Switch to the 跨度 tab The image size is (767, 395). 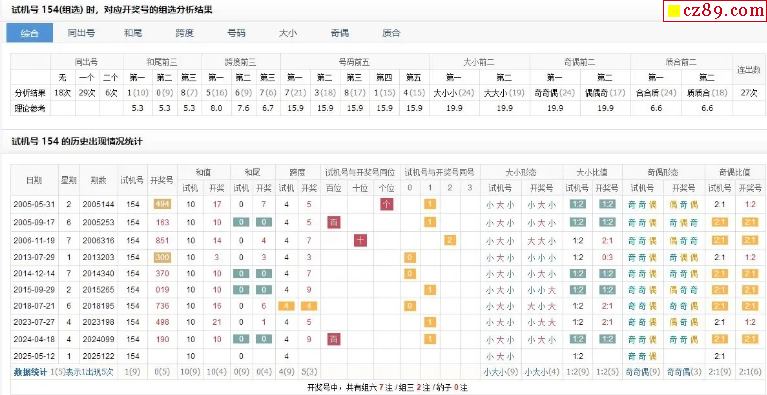pyautogui.click(x=184, y=33)
